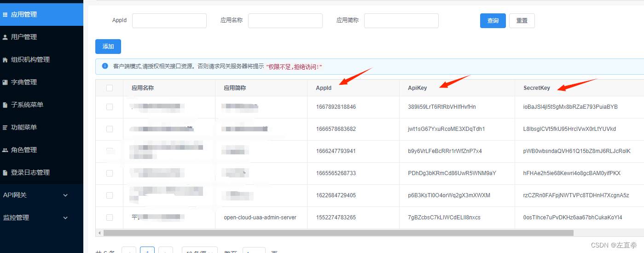Click SecretKey ioBaJSl4jl5tSgMx8bRZaE793PuiaBYB
The height and width of the screenshot is (253, 644).
coord(571,107)
